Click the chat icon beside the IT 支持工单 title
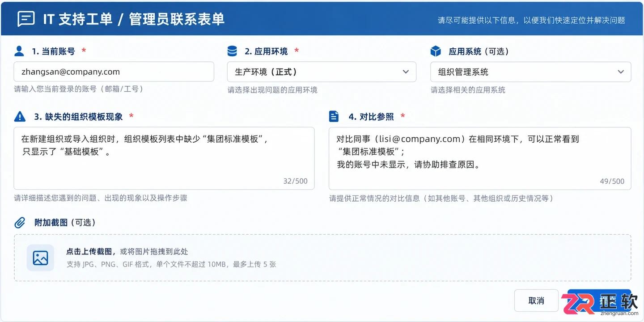 coord(26,19)
